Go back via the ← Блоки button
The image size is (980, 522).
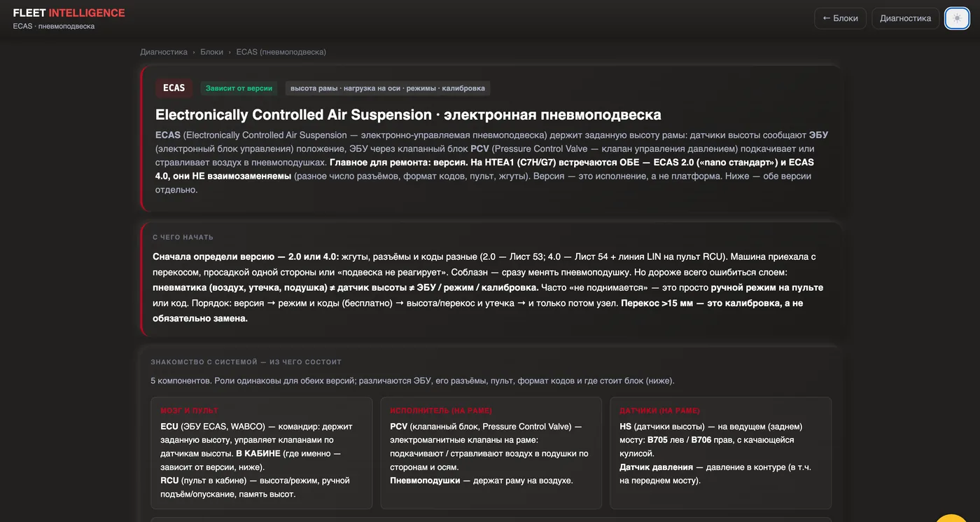(x=840, y=18)
